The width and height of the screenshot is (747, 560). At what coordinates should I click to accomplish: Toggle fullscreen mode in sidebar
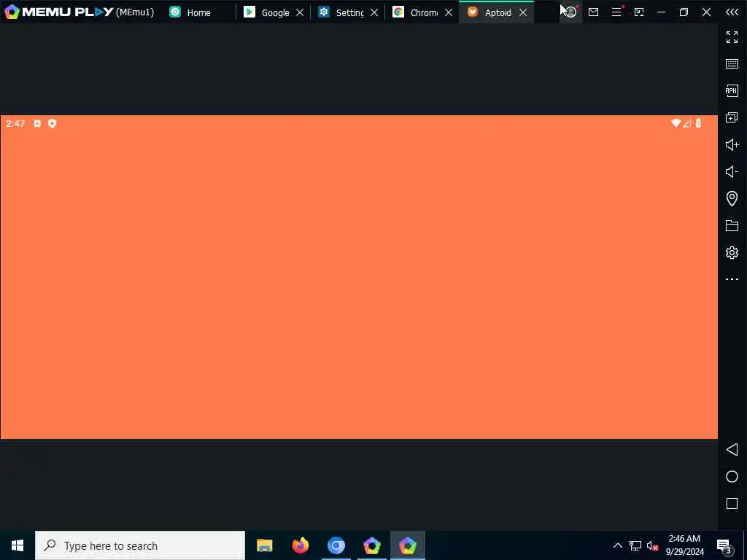tap(732, 37)
